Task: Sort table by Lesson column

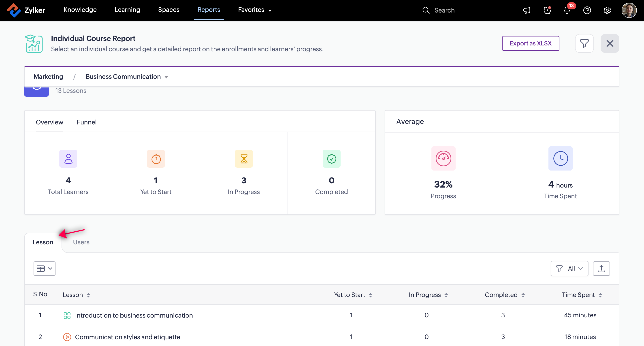Action: coord(76,295)
